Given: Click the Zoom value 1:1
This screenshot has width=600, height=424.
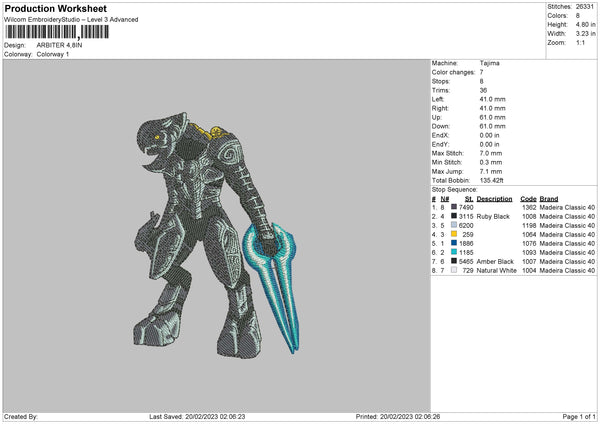Looking at the screenshot, I should [580, 42].
